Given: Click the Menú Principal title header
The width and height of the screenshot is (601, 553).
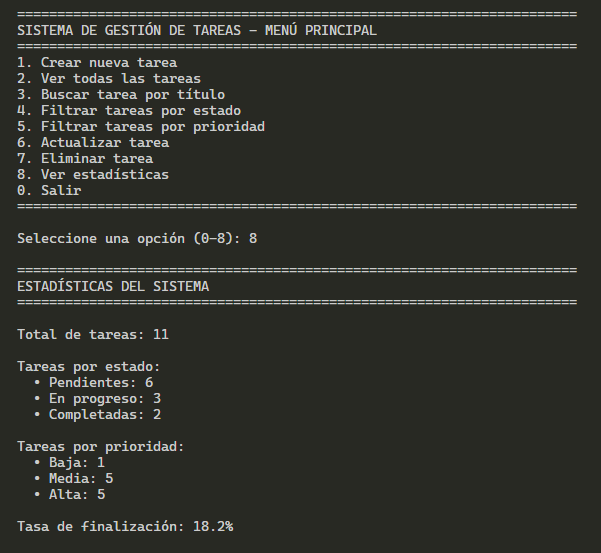Looking at the screenshot, I should (197, 30).
